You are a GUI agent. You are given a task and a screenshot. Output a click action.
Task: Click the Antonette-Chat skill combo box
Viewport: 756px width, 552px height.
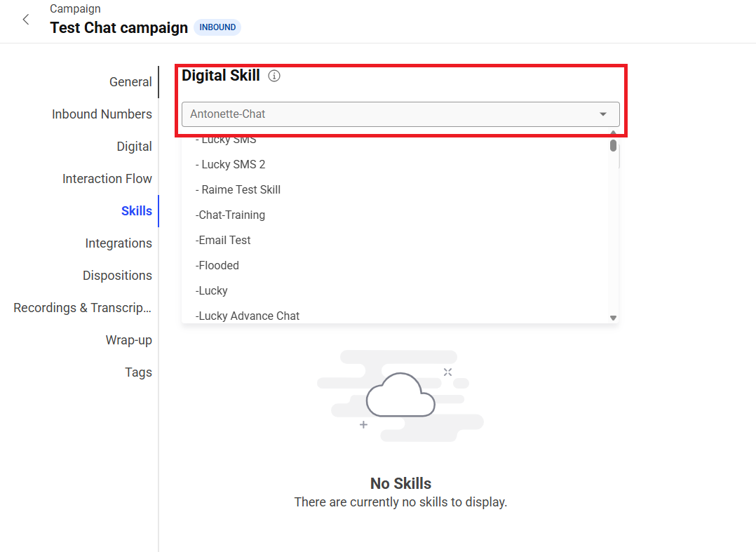pyautogui.click(x=400, y=114)
